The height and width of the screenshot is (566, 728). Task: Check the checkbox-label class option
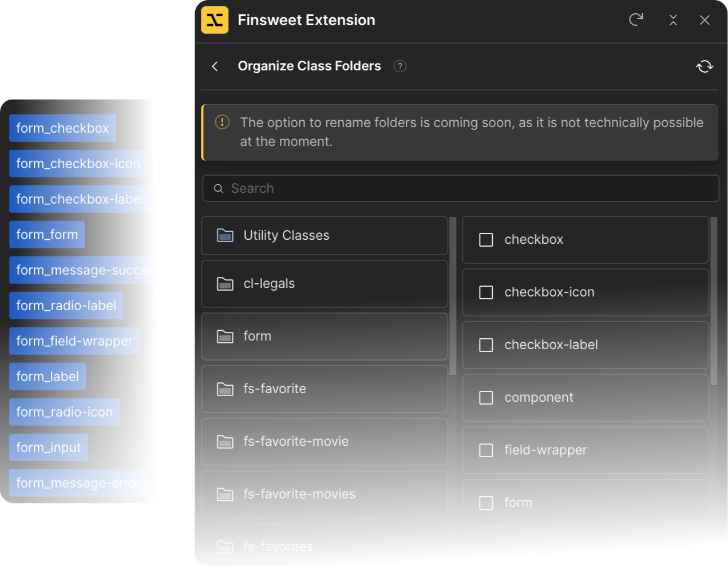click(486, 345)
